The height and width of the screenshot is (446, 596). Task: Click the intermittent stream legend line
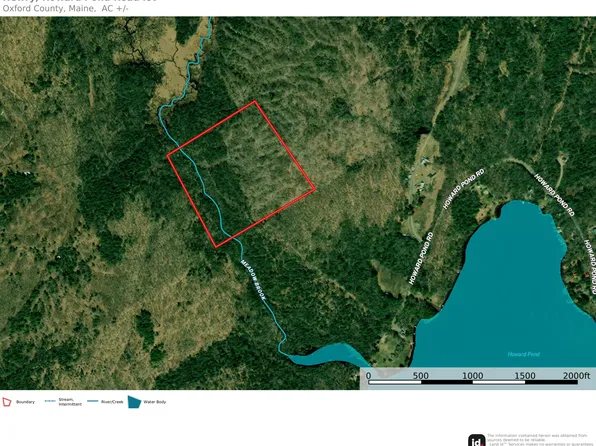(50, 401)
